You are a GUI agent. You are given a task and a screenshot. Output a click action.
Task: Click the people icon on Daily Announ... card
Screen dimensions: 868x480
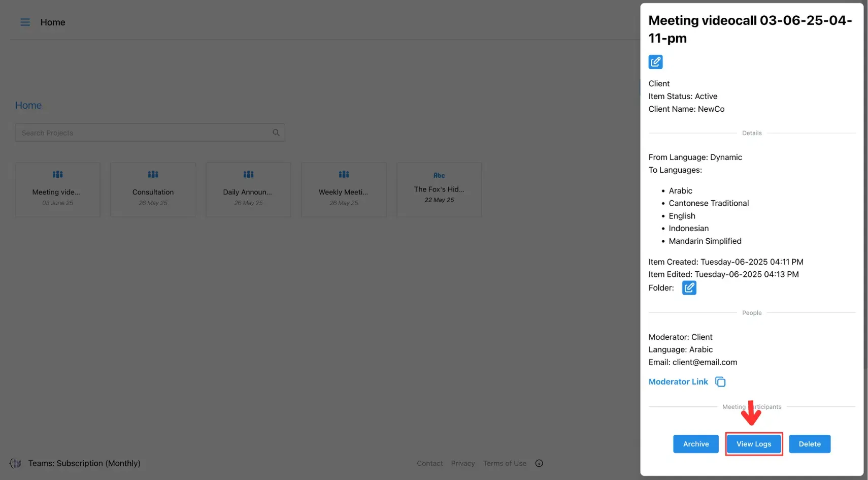(x=248, y=174)
